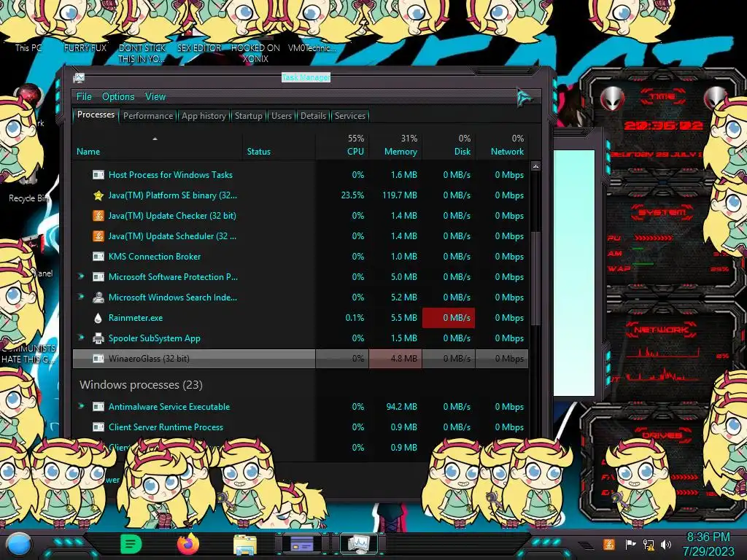Expand the Microsoft Software Protection process
Image resolution: width=747 pixels, height=560 pixels.
pyautogui.click(x=81, y=276)
